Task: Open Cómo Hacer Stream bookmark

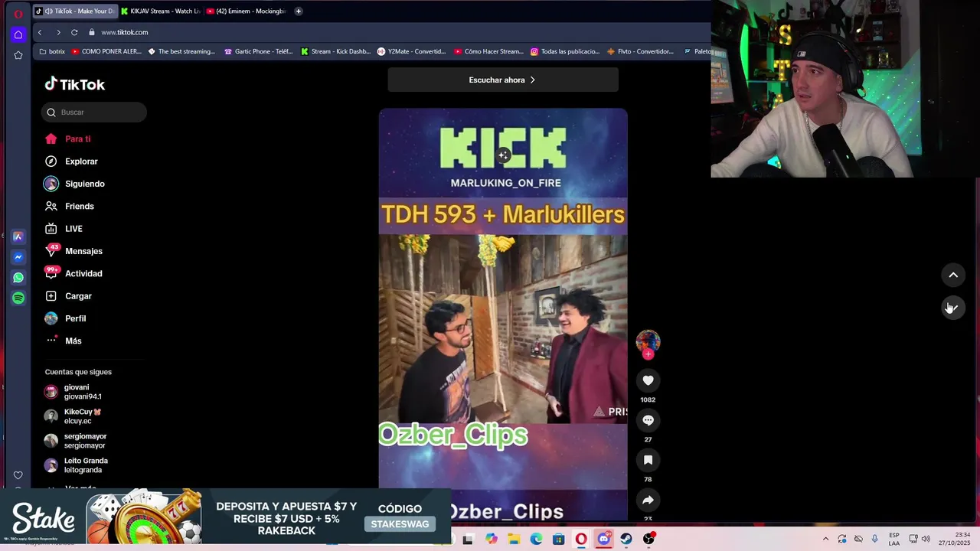Action: coord(488,51)
